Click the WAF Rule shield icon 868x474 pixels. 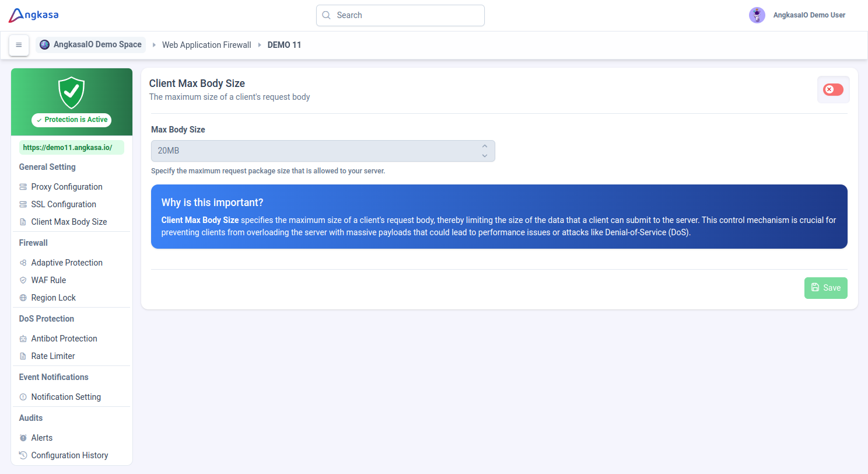tap(23, 280)
